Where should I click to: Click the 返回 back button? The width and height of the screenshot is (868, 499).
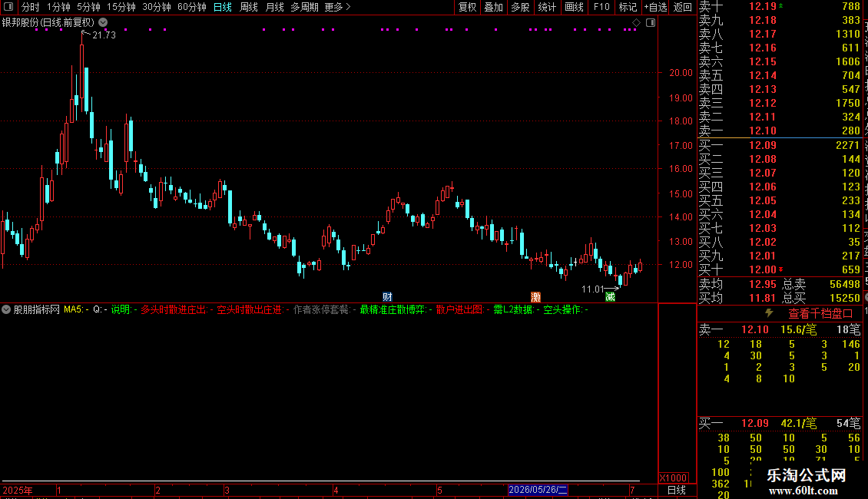click(683, 7)
